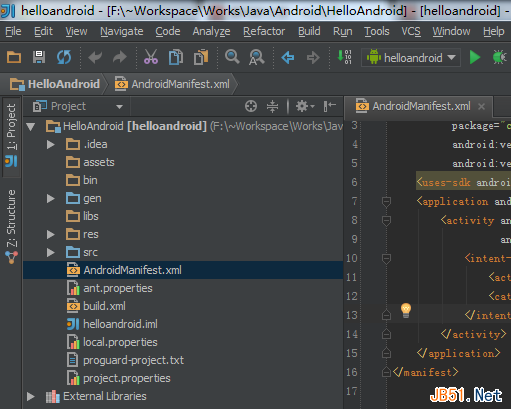Open the VCS menu
The width and height of the screenshot is (511, 409).
click(411, 31)
